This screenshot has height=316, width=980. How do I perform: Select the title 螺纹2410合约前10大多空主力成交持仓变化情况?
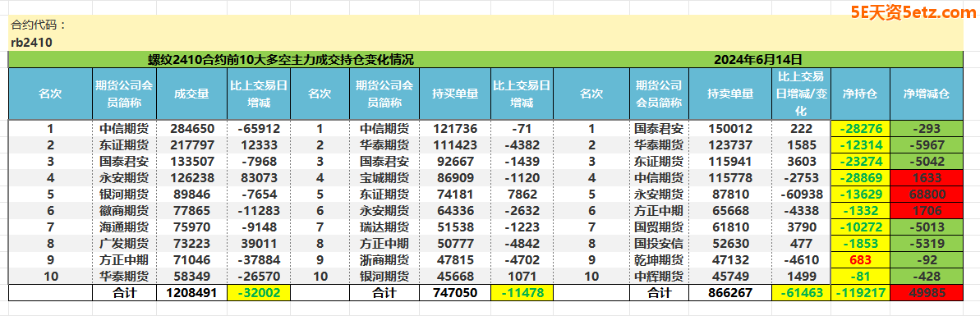pos(280,60)
